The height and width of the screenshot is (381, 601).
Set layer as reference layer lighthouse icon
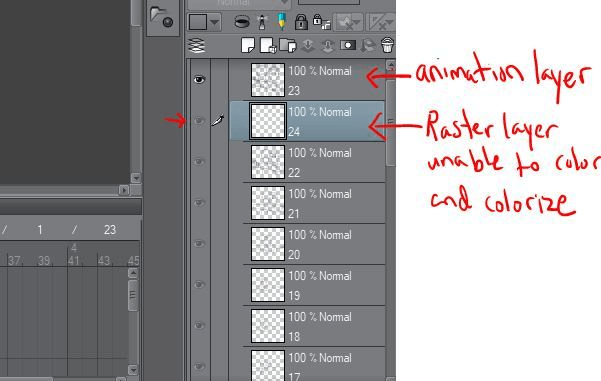coord(262,22)
